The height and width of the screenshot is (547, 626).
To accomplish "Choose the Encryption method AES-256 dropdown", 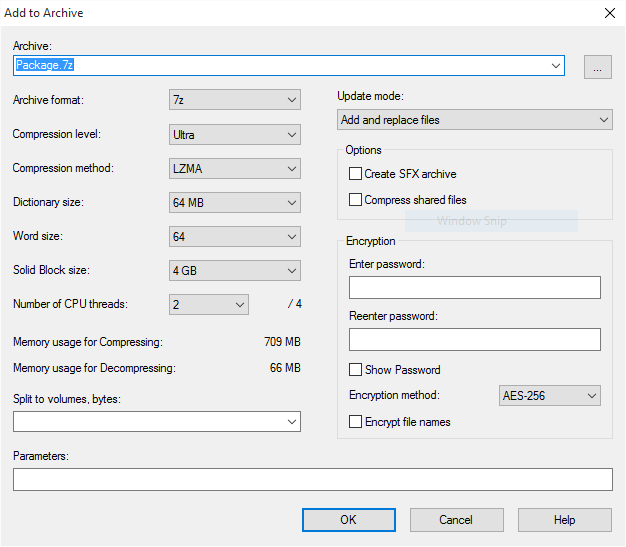I will coord(549,396).
